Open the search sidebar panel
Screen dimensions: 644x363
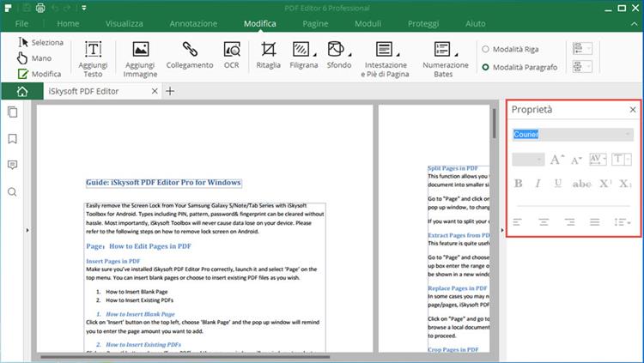click(x=13, y=191)
